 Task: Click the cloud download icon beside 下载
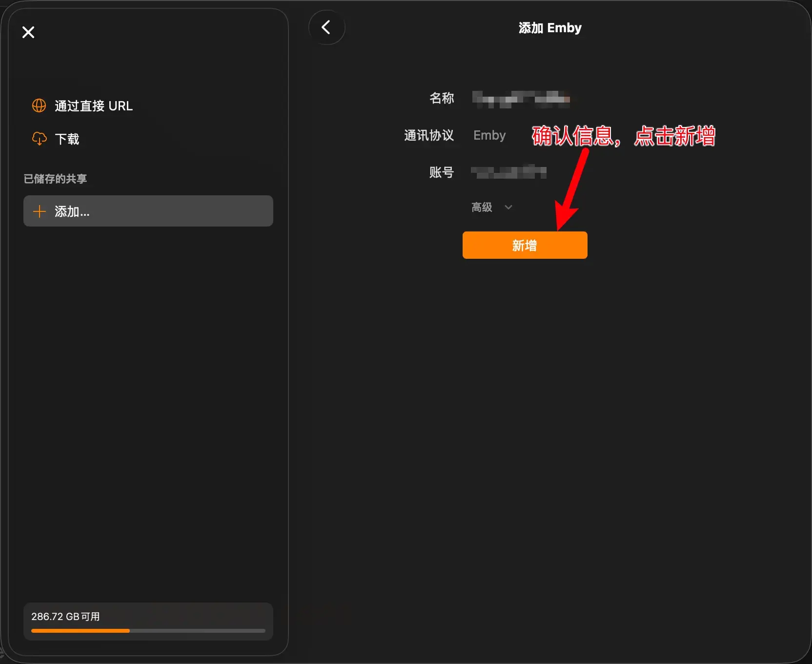[39, 139]
